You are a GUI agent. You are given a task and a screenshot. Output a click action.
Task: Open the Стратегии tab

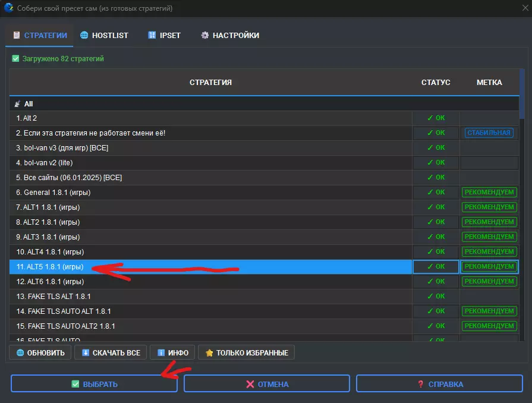[39, 35]
